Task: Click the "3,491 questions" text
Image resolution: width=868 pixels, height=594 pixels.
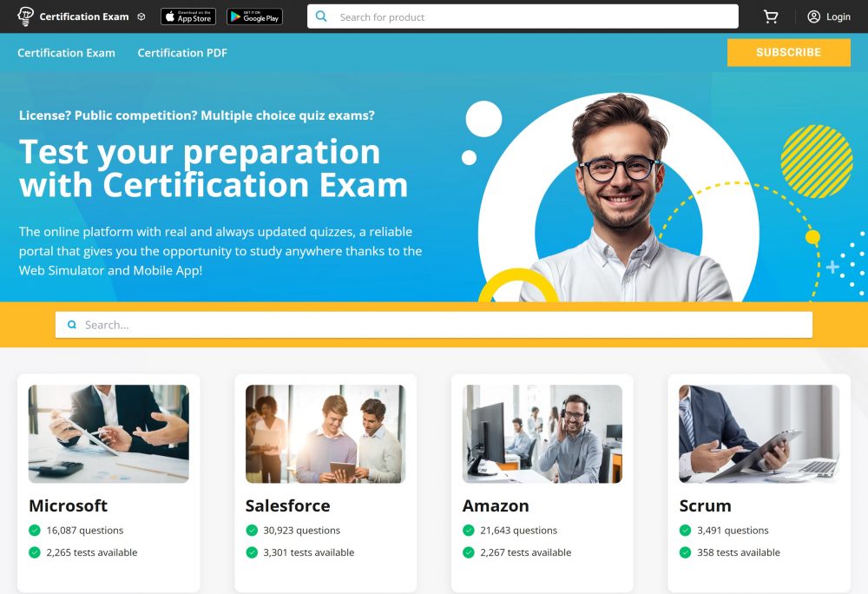Action: pyautogui.click(x=733, y=531)
